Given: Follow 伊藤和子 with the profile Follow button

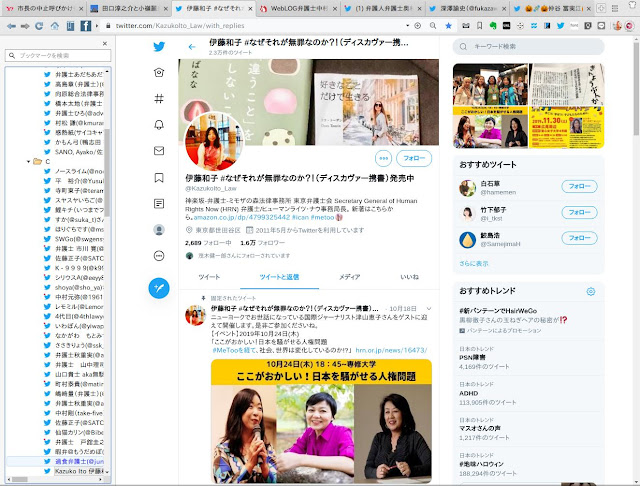Looking at the screenshot, I should 414,158.
